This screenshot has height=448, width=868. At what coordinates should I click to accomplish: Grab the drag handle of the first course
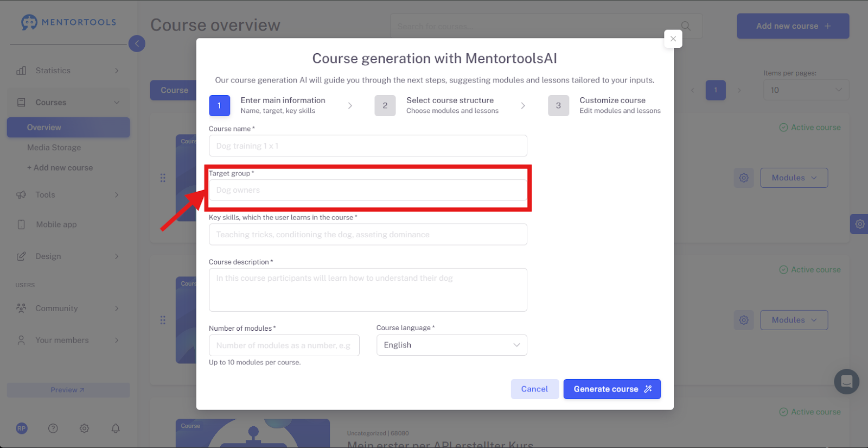[x=163, y=178]
